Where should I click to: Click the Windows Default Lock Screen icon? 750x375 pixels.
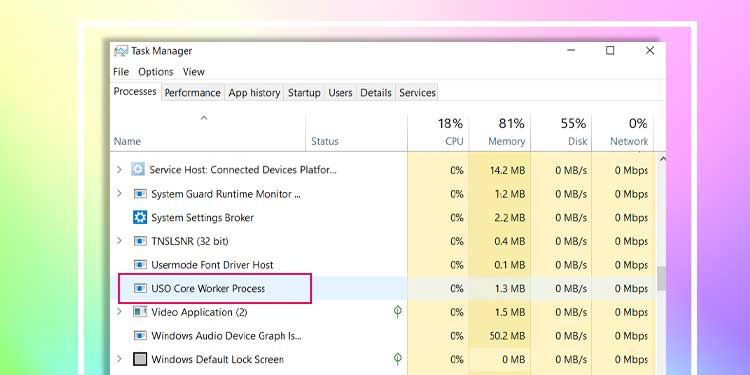pyautogui.click(x=140, y=359)
